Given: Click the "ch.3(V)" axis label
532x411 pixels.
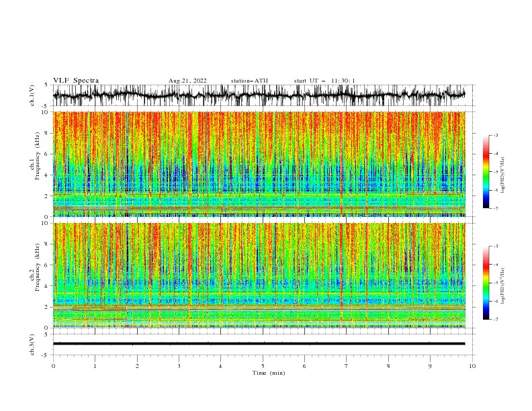Looking at the screenshot, I should point(32,345).
